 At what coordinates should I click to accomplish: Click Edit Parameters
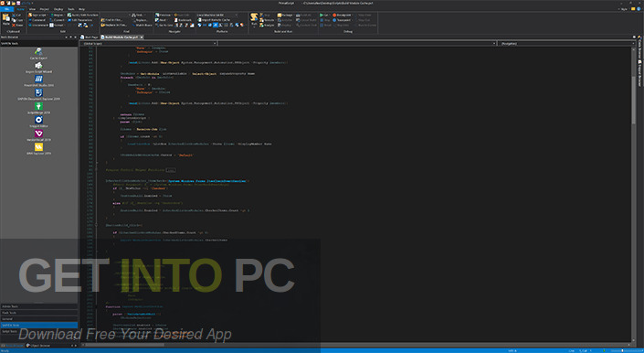click(80, 20)
